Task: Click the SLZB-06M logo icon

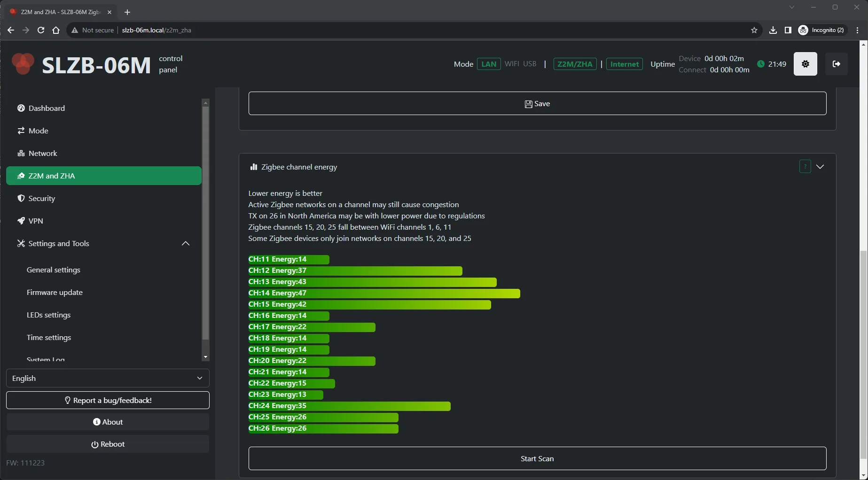Action: (x=23, y=64)
